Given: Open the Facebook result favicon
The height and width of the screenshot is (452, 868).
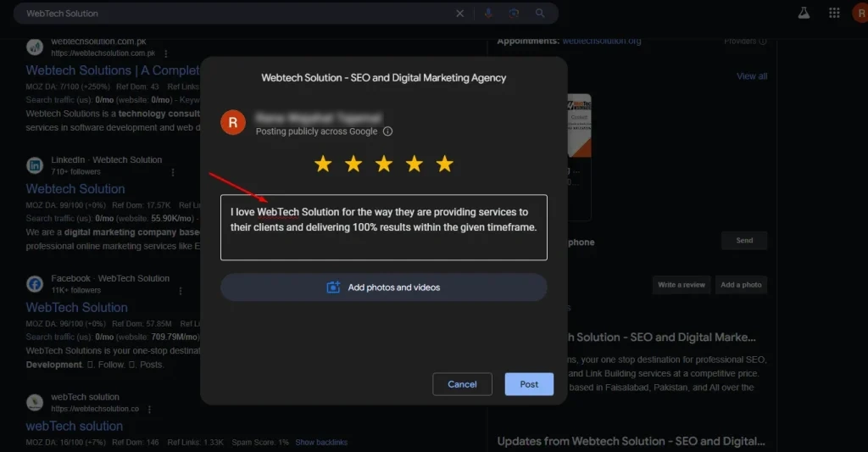Looking at the screenshot, I should pyautogui.click(x=35, y=283).
